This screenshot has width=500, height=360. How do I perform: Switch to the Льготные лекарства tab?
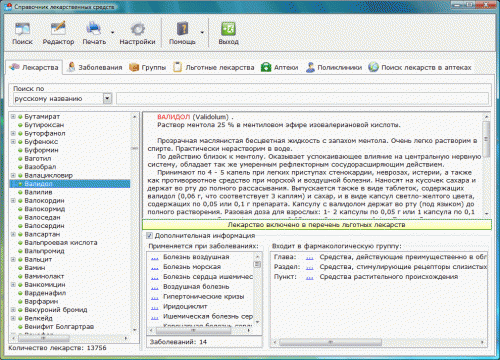[x=214, y=67]
